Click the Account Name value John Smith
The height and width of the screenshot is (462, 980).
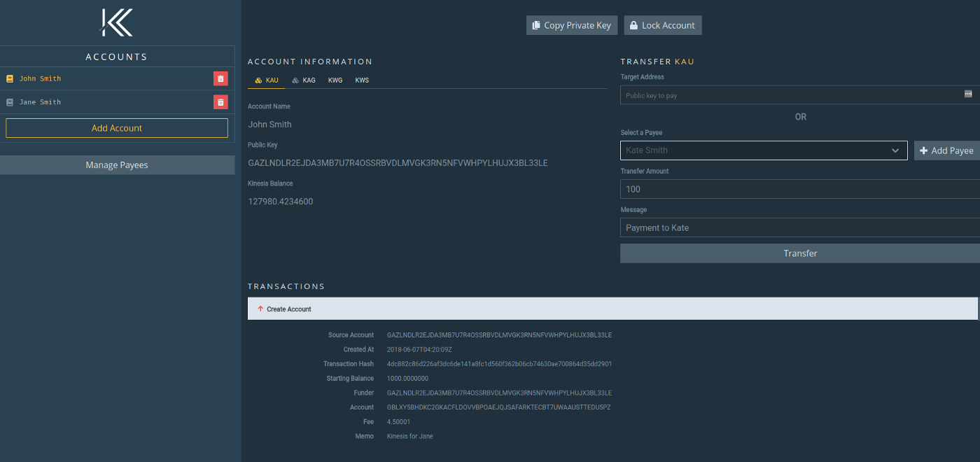coord(269,125)
